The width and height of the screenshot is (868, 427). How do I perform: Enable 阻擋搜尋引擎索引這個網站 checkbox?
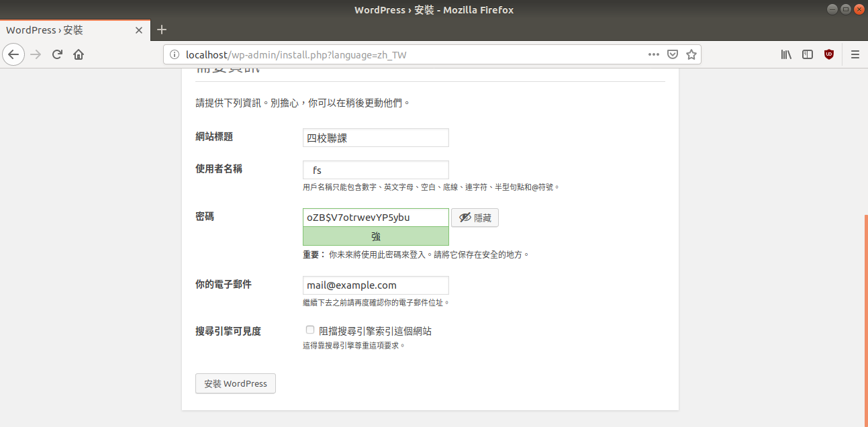[x=309, y=330]
